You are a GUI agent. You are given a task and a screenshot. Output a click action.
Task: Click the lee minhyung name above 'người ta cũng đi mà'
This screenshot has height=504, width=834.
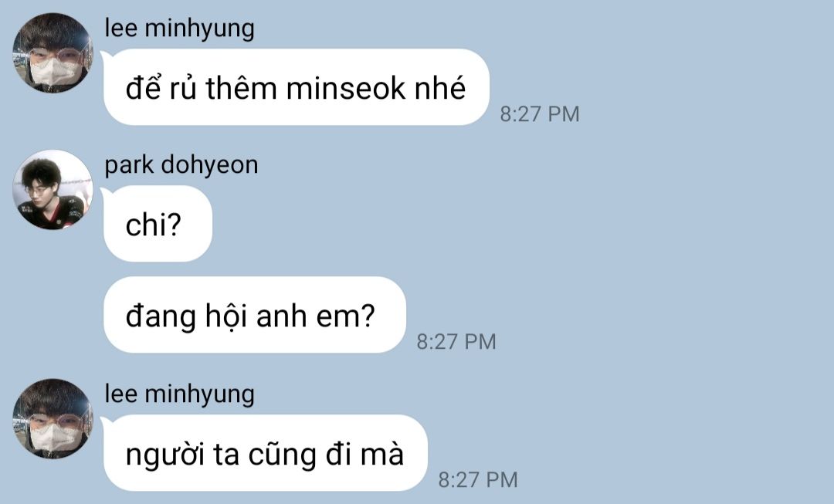[179, 394]
